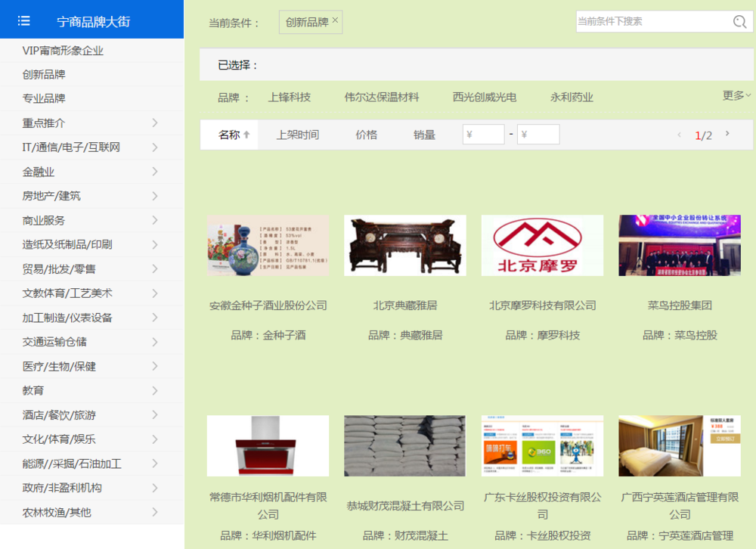
Task: Filter by brand 永利药业
Action: (572, 97)
